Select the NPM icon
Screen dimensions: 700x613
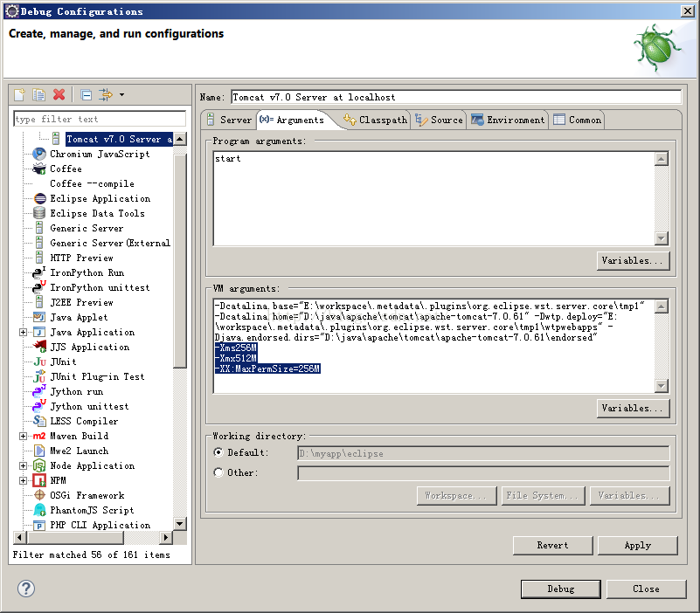tap(39, 480)
